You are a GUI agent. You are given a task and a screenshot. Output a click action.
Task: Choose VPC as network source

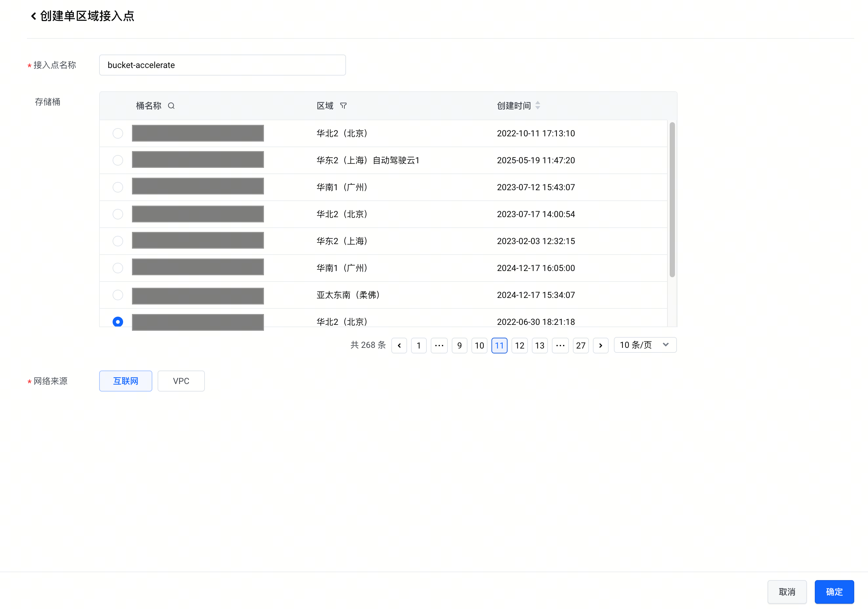(x=181, y=381)
